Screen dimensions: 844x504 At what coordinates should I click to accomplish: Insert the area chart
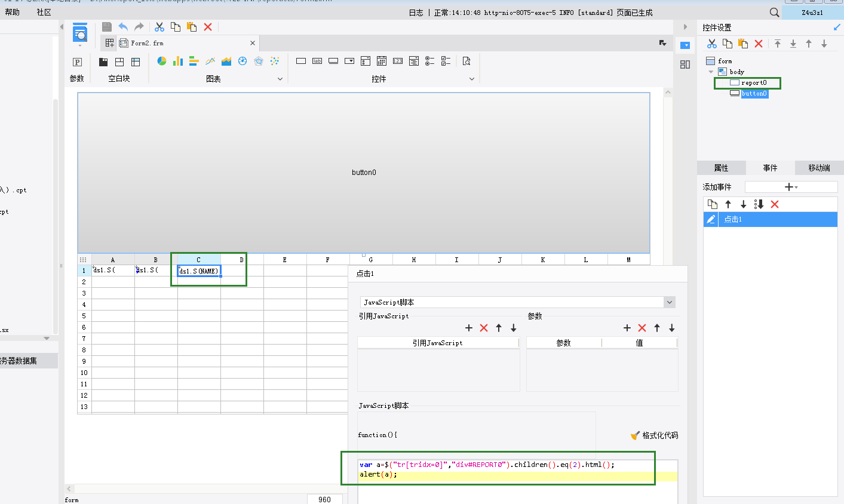(226, 61)
